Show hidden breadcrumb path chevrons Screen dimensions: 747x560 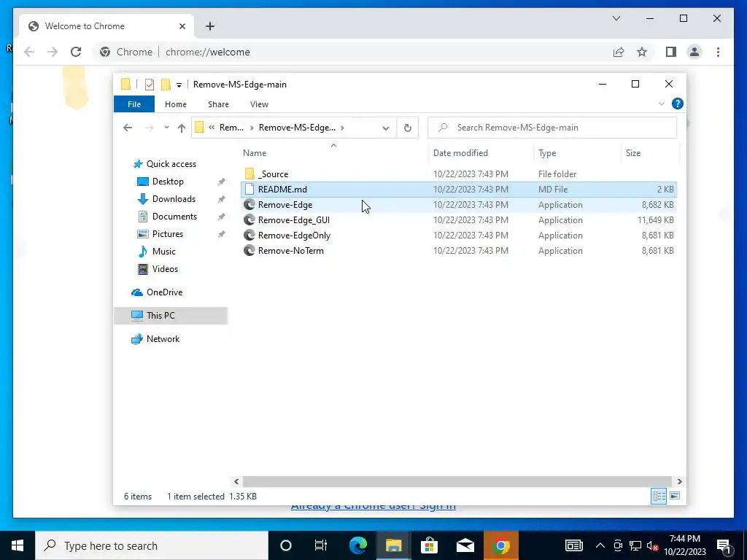coord(212,128)
